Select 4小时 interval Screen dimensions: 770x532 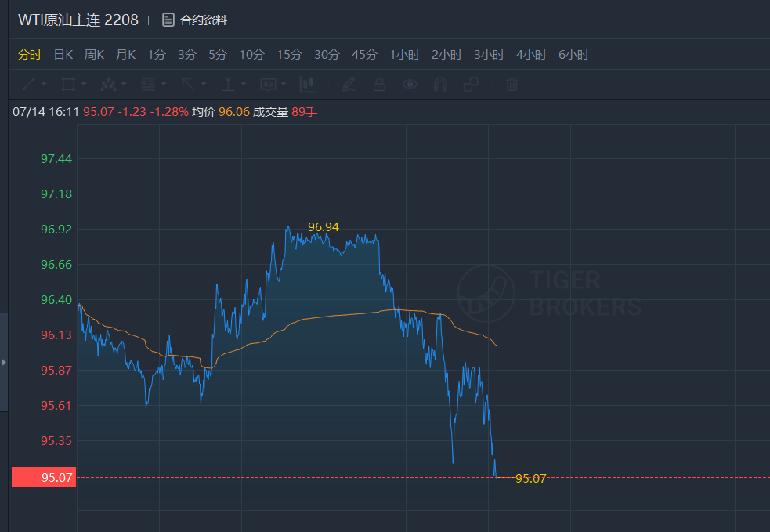point(531,55)
